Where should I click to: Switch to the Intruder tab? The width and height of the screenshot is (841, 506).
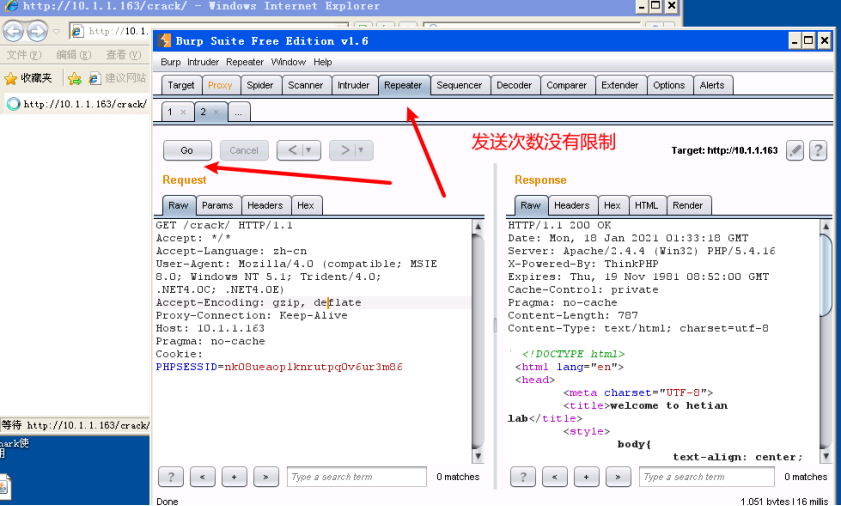point(353,85)
